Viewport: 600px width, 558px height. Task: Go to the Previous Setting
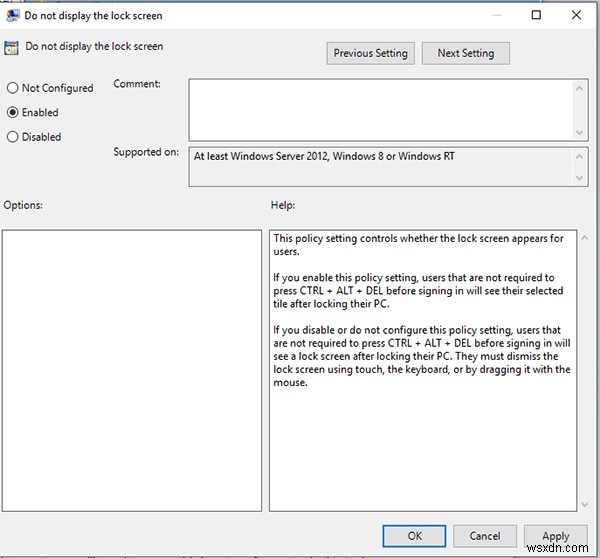(370, 53)
